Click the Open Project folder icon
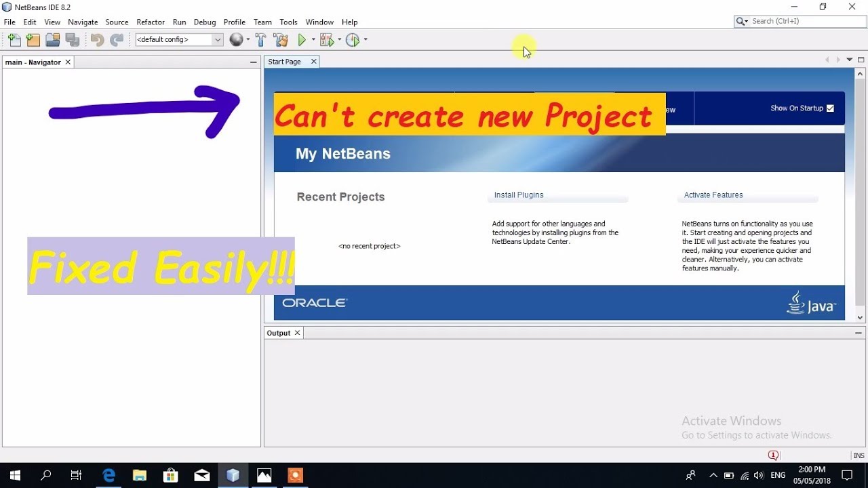Image resolution: width=868 pixels, height=488 pixels. [x=53, y=40]
